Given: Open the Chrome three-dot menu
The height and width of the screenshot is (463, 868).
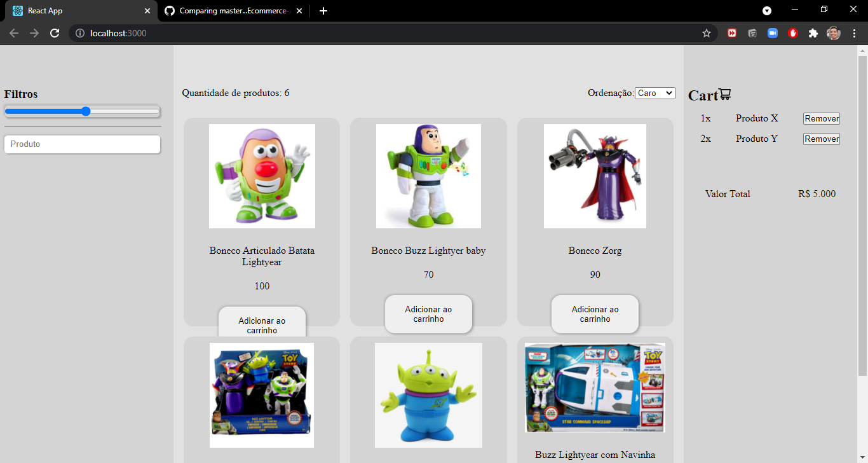Looking at the screenshot, I should 854,33.
